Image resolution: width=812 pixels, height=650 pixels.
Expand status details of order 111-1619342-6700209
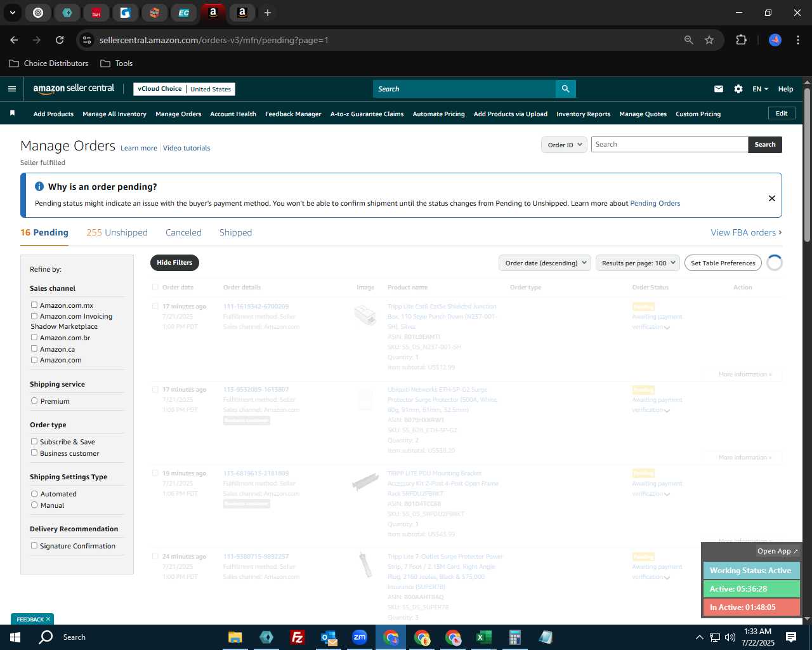667,328
